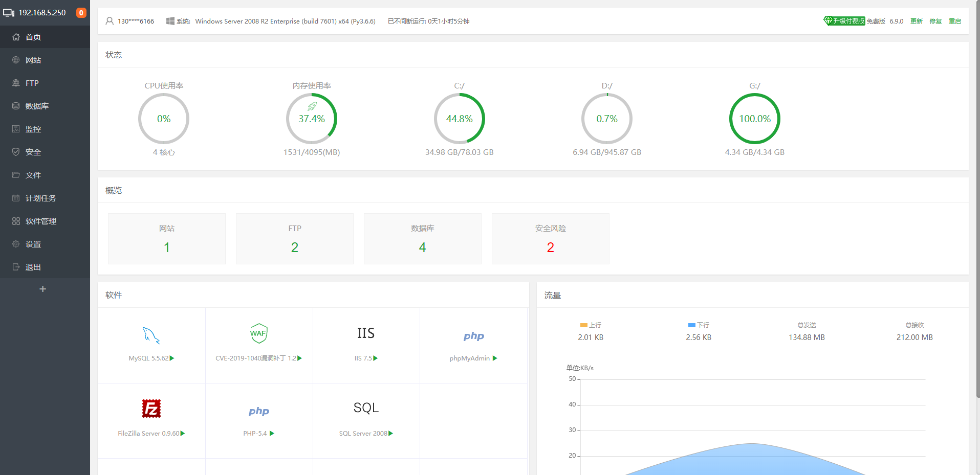The width and height of the screenshot is (980, 475).
Task: Click the 文件 folder icon in sidebar
Action: (x=16, y=175)
